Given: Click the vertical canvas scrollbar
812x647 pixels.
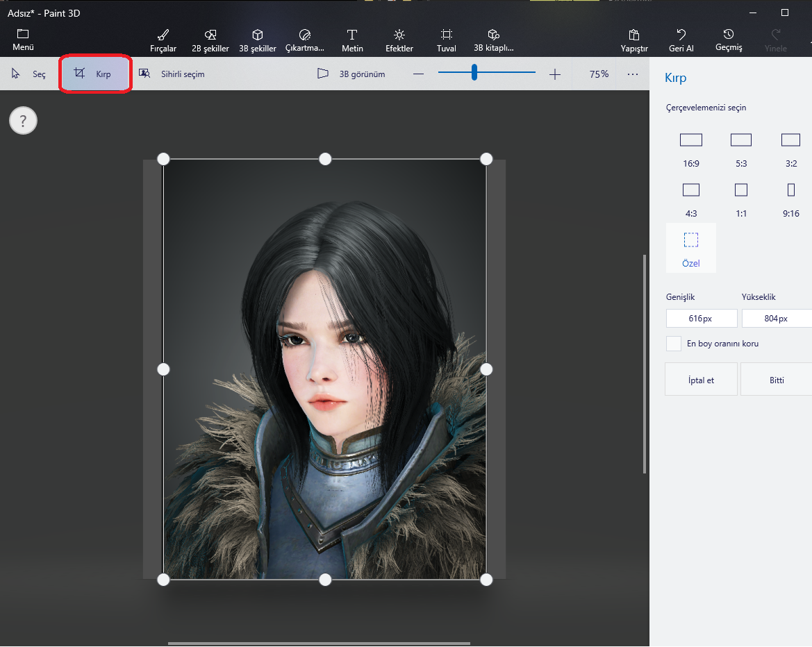Looking at the screenshot, I should click(x=645, y=364).
